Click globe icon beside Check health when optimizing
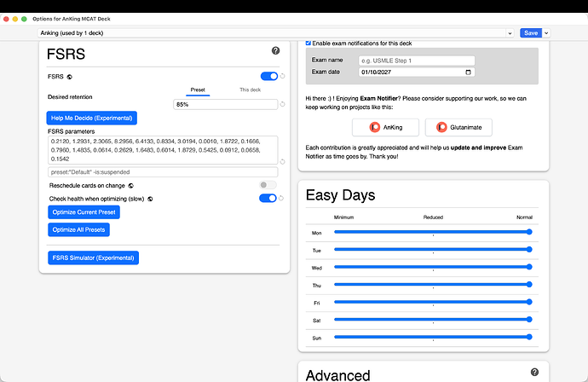 click(150, 199)
